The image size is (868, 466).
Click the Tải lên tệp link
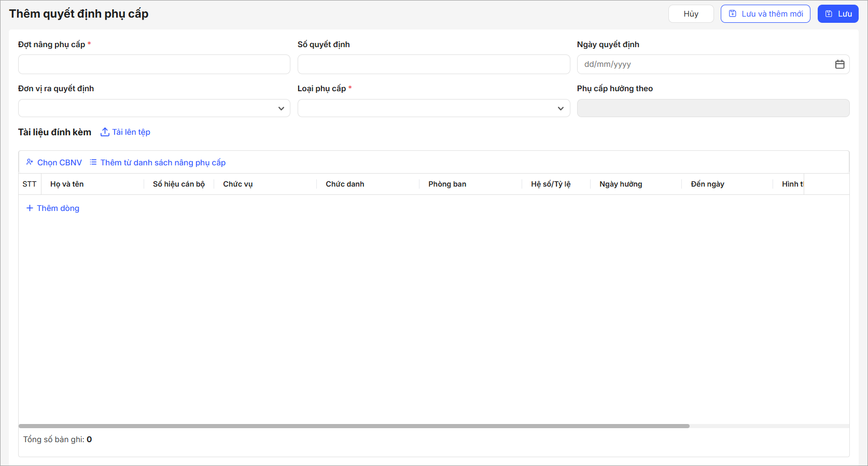click(x=131, y=132)
